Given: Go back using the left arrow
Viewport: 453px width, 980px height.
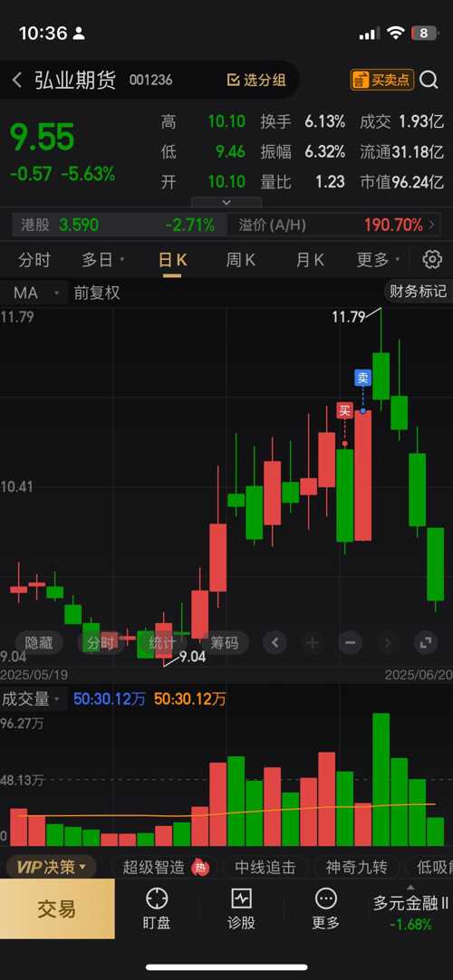Looking at the screenshot, I should pyautogui.click(x=17, y=80).
